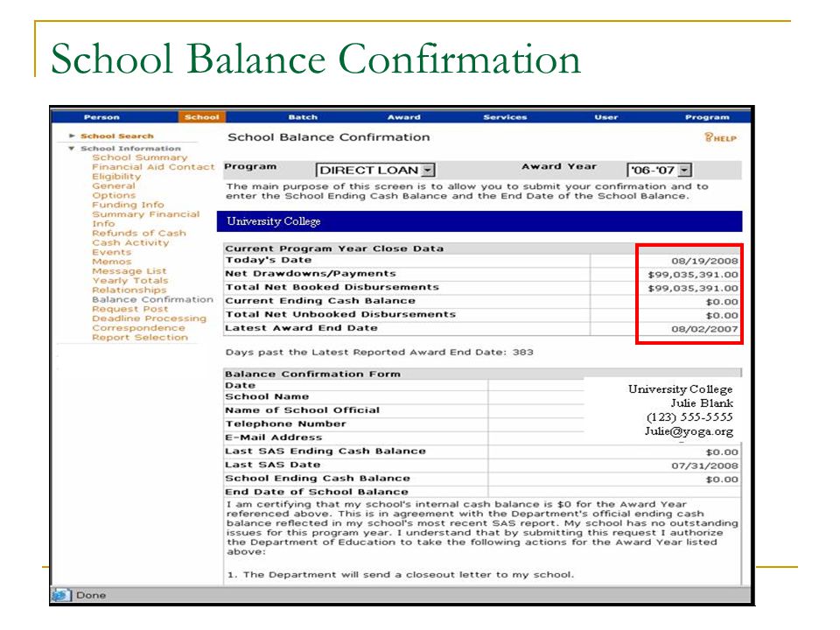Click the browser status bar page icon
Viewport: 840px width, 630px height.
coord(61,595)
